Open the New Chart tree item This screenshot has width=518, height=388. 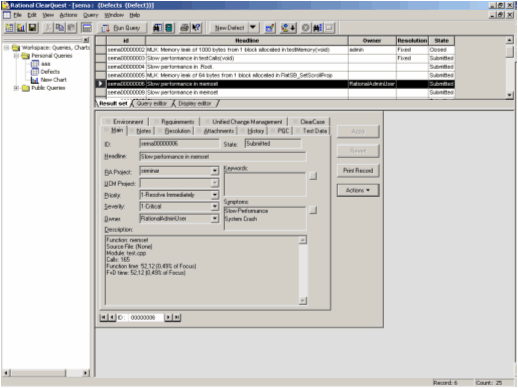[x=53, y=80]
